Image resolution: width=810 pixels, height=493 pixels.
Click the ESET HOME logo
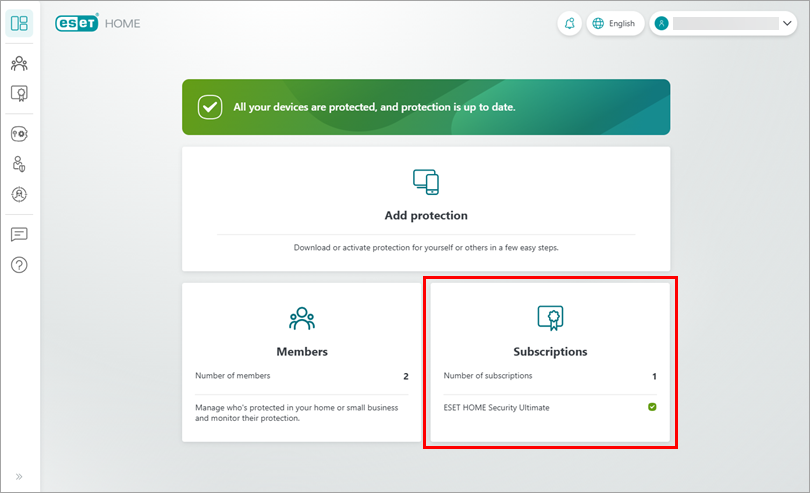click(x=98, y=23)
